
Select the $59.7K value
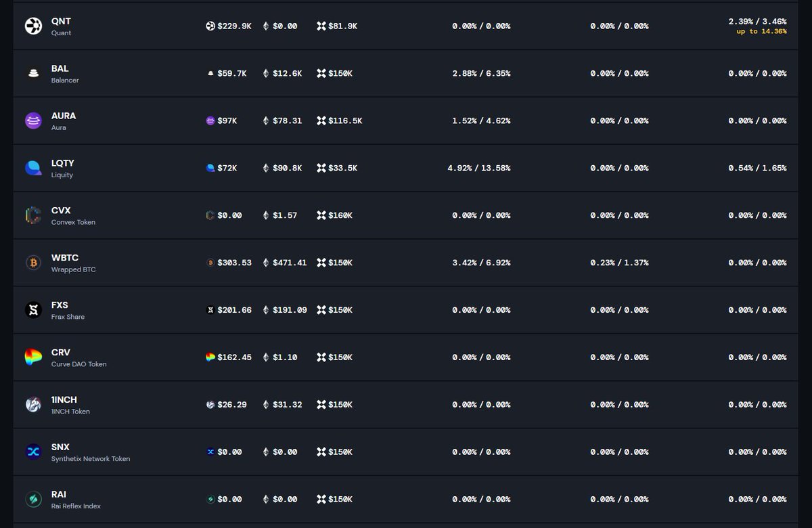[x=232, y=74]
